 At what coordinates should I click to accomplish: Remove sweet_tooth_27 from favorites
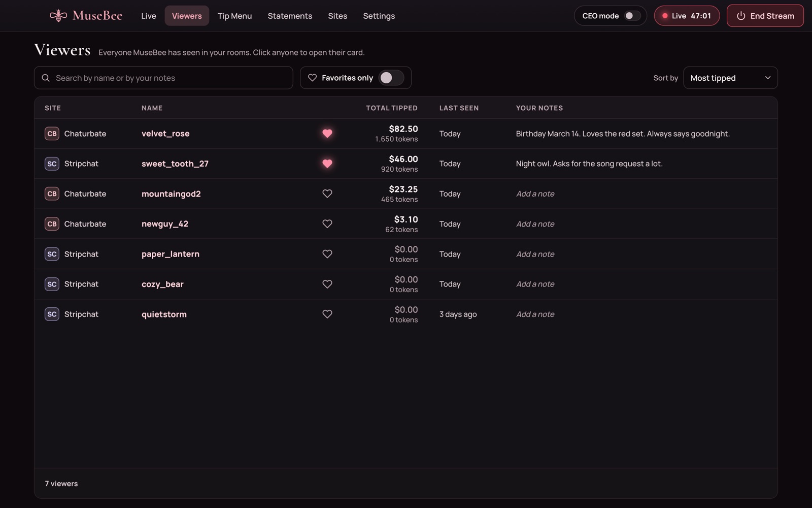pos(327,164)
